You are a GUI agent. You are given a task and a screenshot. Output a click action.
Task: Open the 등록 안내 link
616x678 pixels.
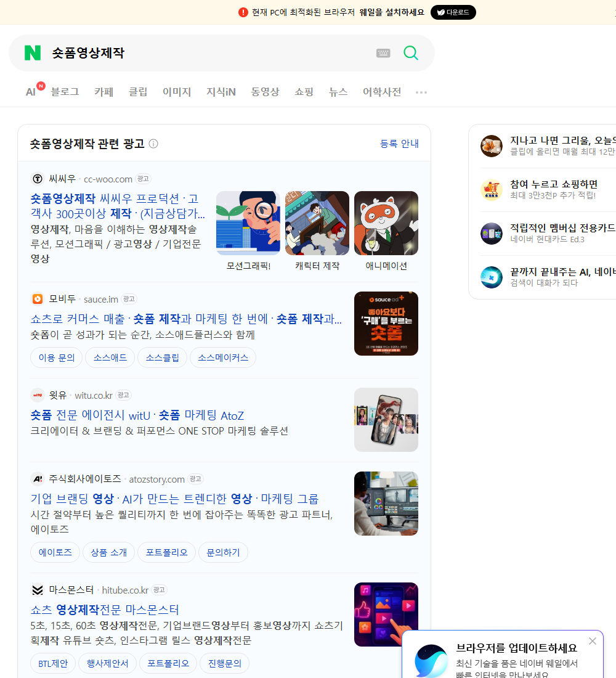tap(399, 144)
